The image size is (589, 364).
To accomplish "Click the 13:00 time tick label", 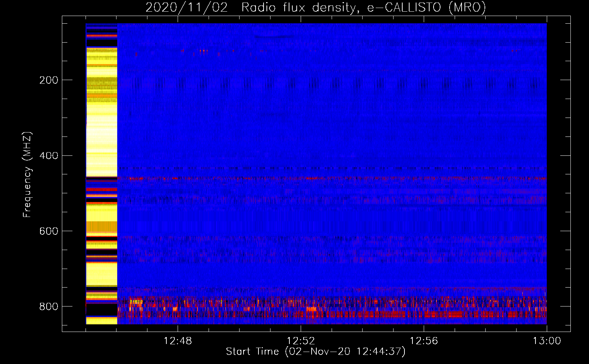I will [547, 341].
